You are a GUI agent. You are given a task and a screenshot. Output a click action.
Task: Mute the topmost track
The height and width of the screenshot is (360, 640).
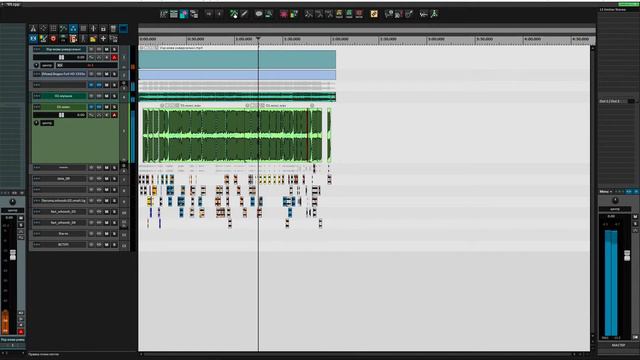tap(107, 49)
